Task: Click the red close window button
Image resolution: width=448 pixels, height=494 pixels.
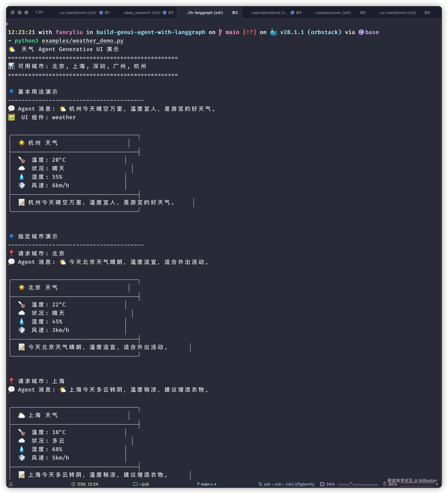Action: pyautogui.click(x=13, y=12)
